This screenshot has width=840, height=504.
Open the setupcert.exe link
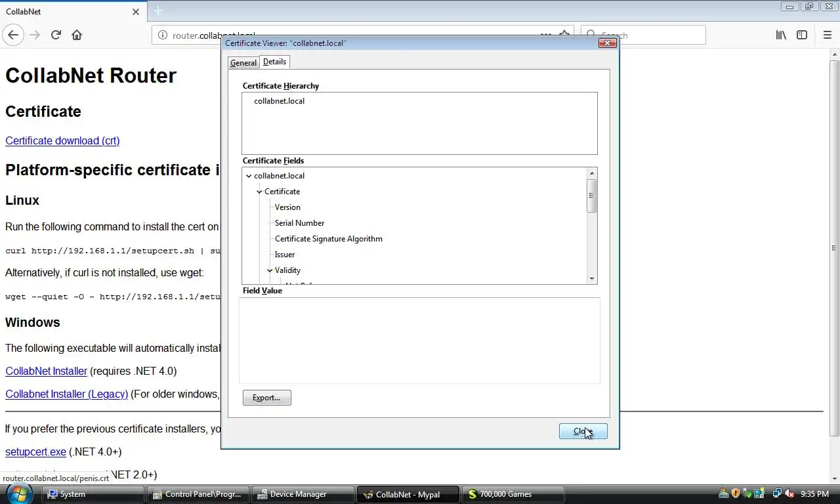point(35,451)
